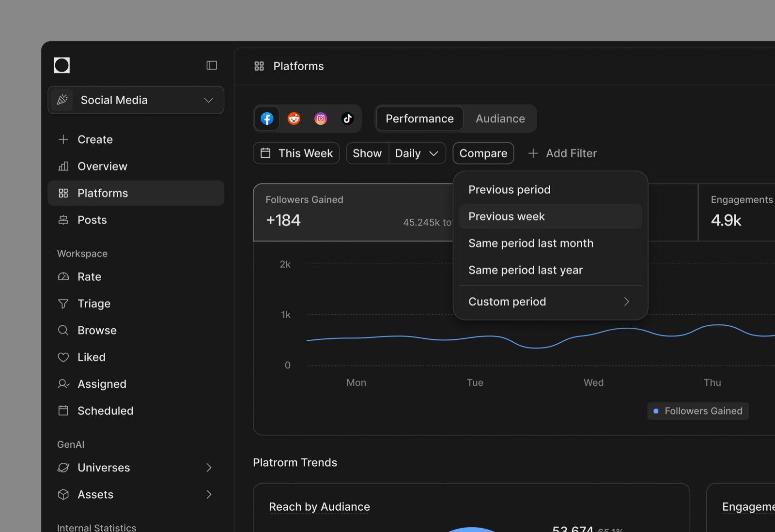Open Assigned item in sidebar
This screenshot has width=775, height=532.
pyautogui.click(x=136, y=384)
